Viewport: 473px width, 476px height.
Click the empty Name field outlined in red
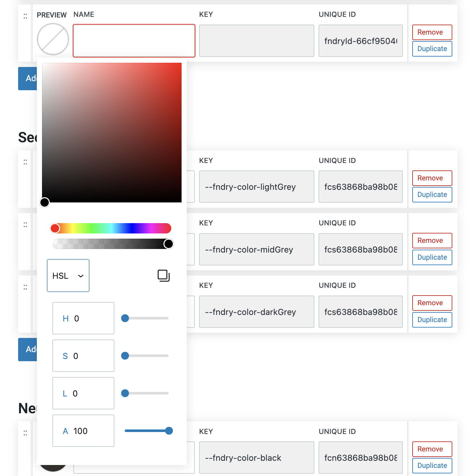(134, 41)
